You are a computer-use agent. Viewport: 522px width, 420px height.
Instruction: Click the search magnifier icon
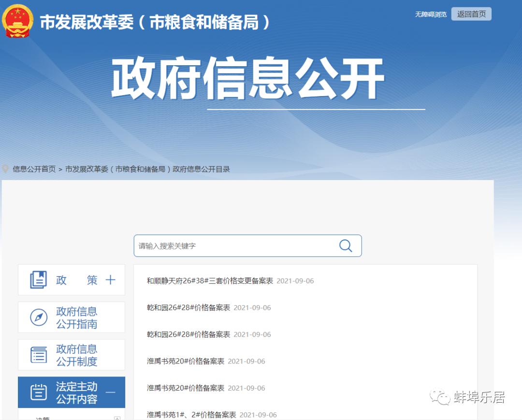click(345, 246)
